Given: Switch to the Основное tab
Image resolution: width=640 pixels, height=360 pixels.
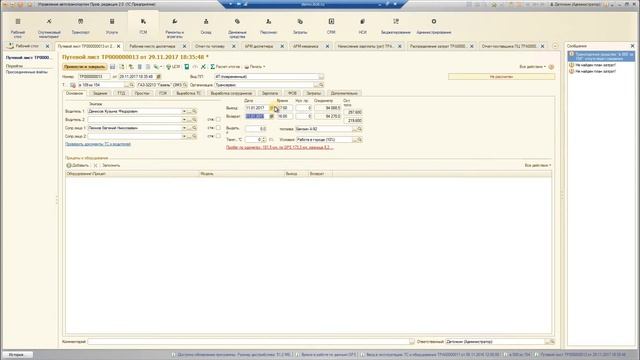Looking at the screenshot, I should [75, 93].
